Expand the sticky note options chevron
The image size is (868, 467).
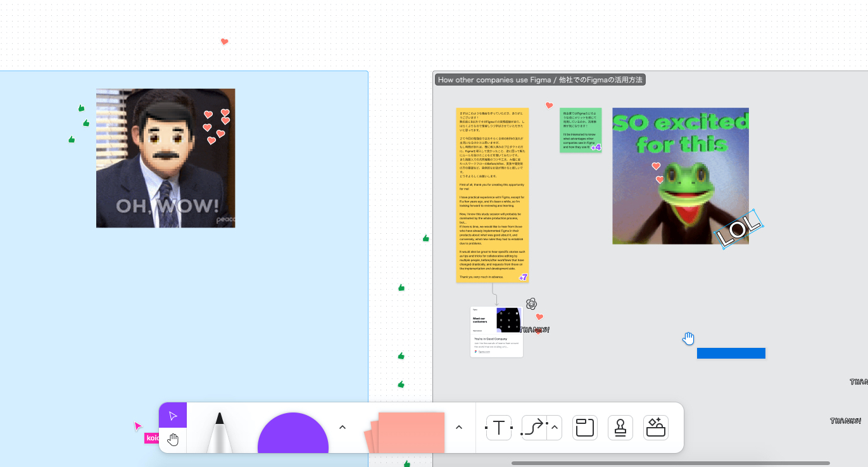point(459,427)
